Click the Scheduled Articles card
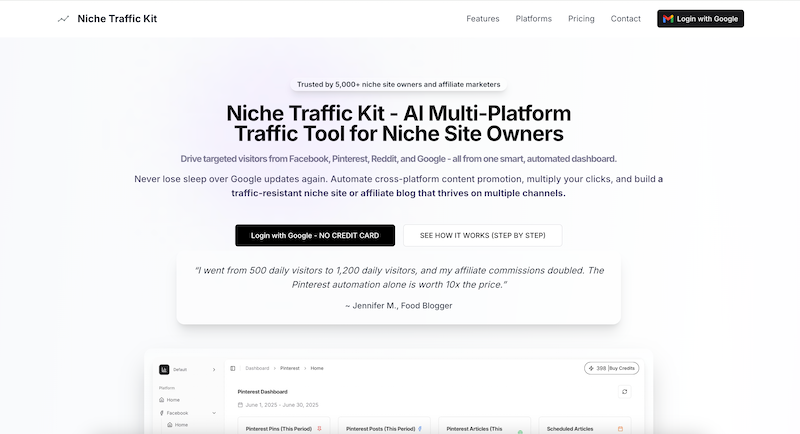Screen dimensions: 800x434 pos(585,426)
